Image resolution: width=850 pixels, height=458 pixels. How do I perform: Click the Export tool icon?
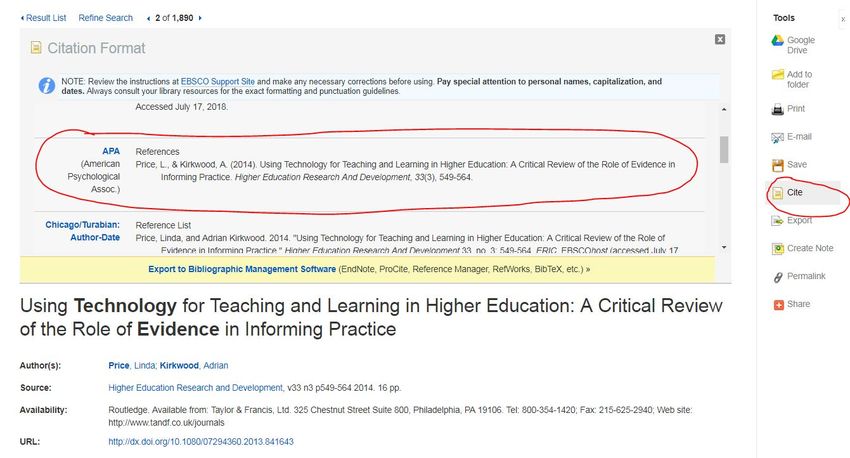(777, 221)
